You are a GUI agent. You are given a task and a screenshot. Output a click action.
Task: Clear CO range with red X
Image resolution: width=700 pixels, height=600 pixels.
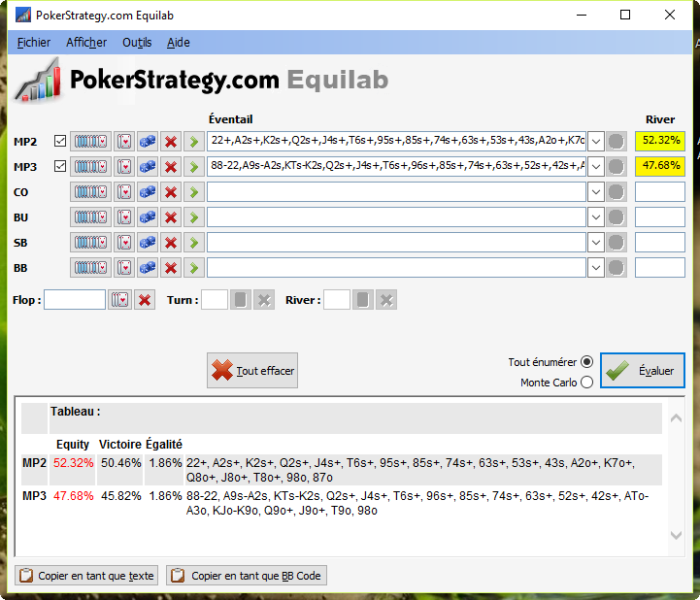point(171,192)
